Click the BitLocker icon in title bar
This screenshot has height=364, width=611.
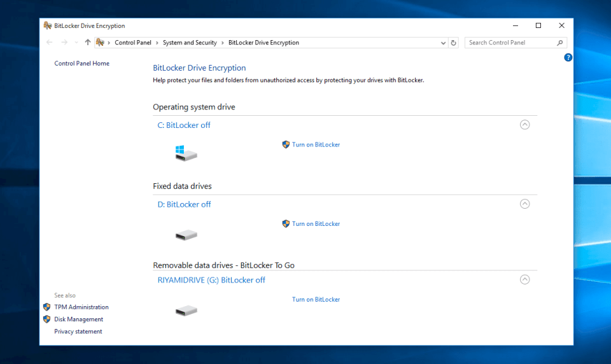(48, 25)
